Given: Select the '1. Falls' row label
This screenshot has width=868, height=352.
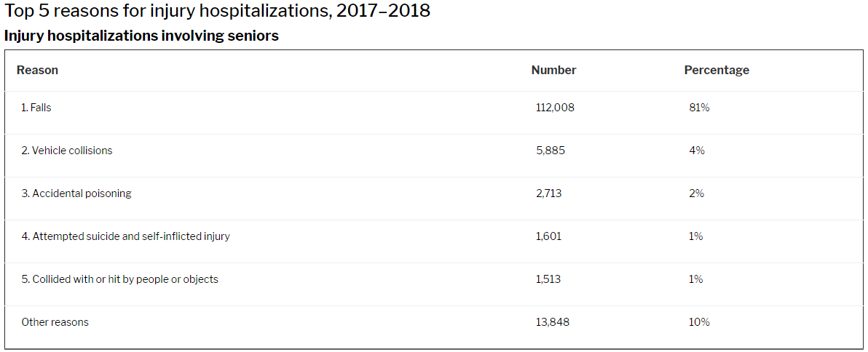Looking at the screenshot, I should pyautogui.click(x=36, y=108).
